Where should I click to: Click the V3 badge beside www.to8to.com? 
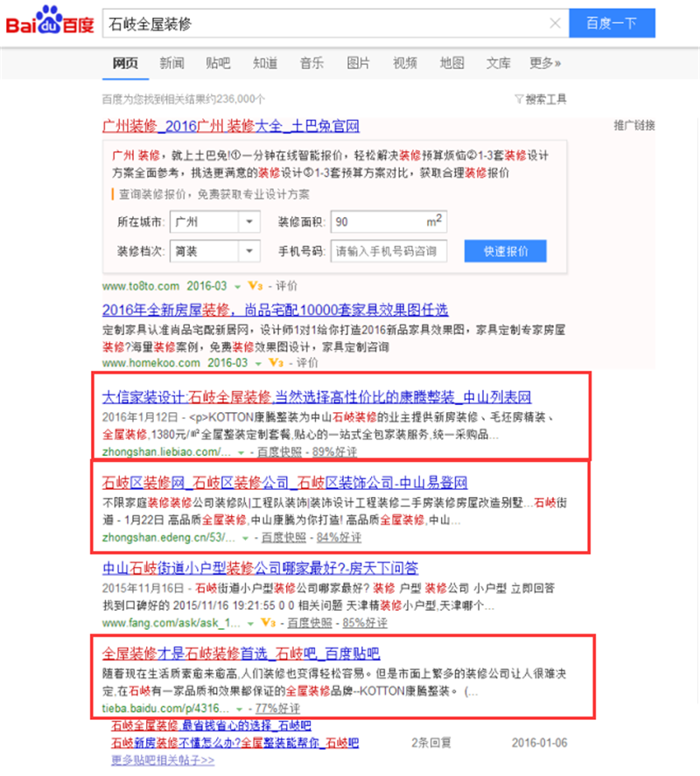pos(255,285)
